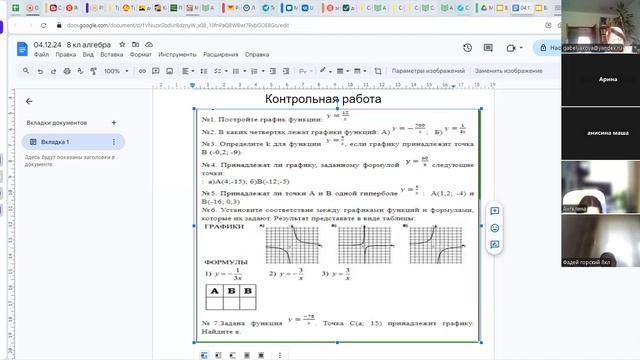Open the Расширения menu
This screenshot has width=640, height=360.
coord(220,54)
